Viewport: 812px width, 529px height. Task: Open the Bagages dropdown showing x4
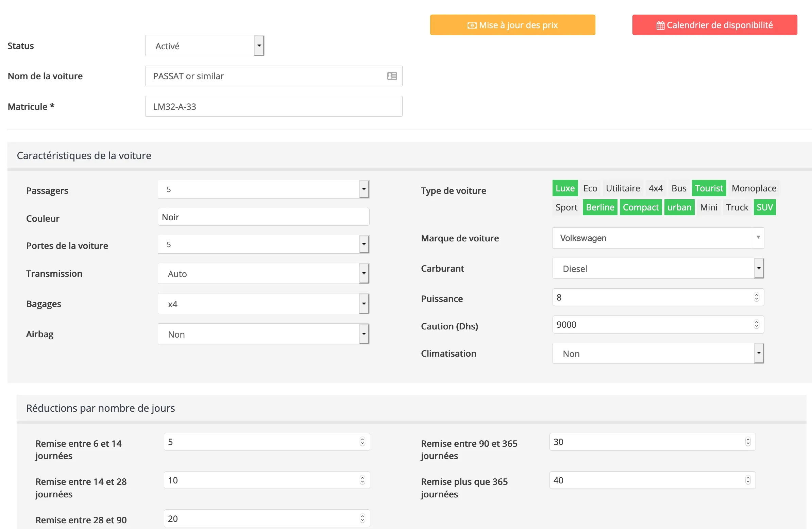(264, 304)
